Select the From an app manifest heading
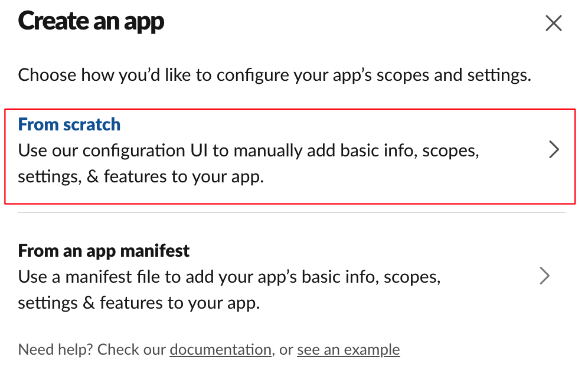The width and height of the screenshot is (588, 373). [x=103, y=251]
